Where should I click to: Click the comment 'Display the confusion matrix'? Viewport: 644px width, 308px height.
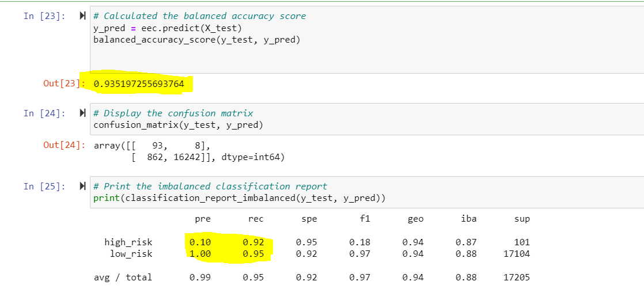point(173,113)
